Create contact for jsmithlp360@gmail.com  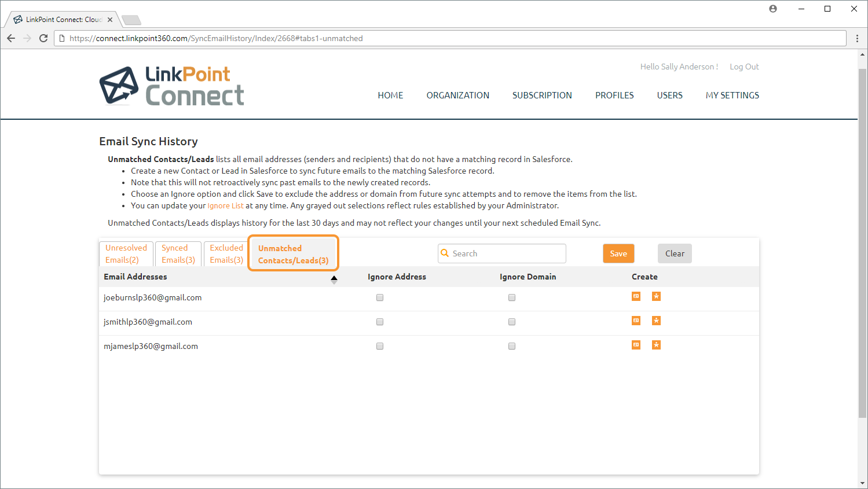(x=636, y=321)
